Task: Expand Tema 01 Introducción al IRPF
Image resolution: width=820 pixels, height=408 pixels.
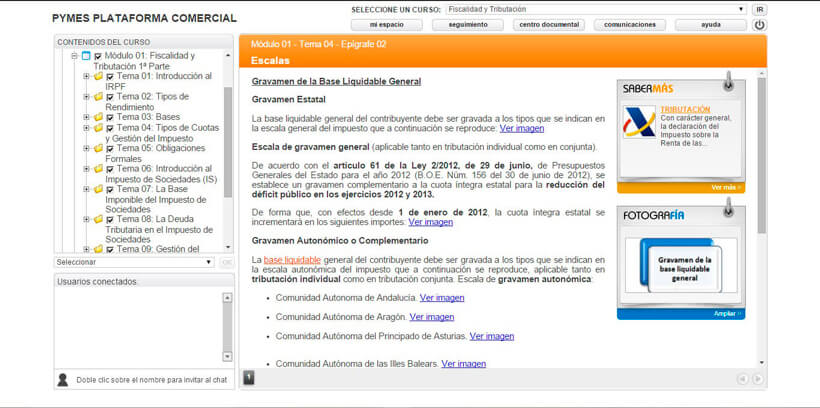Action: 86,76
